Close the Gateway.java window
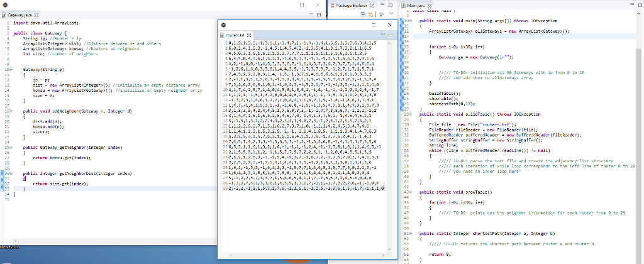This screenshot has height=264, width=644. coord(318,5)
